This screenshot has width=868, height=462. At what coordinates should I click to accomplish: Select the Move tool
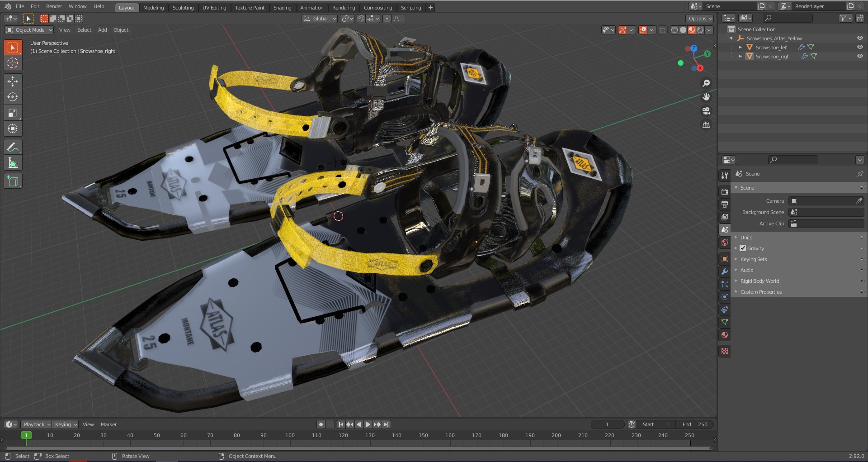(x=13, y=81)
